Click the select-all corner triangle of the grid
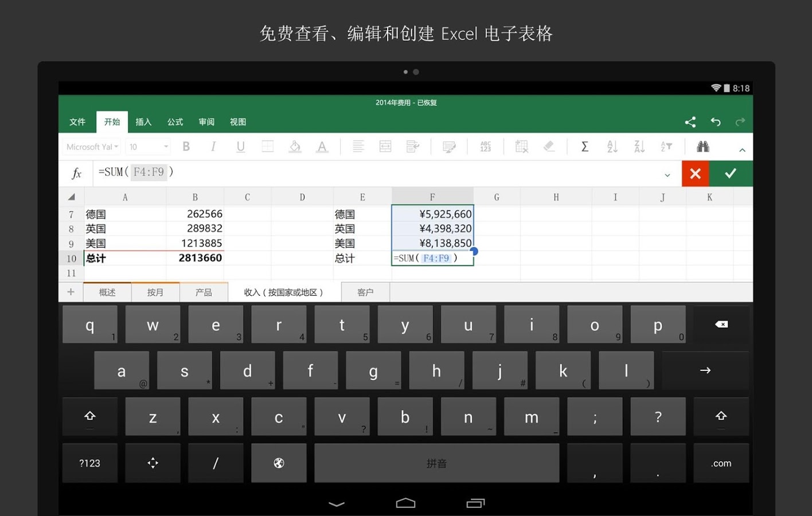The image size is (812, 516). tap(72, 197)
